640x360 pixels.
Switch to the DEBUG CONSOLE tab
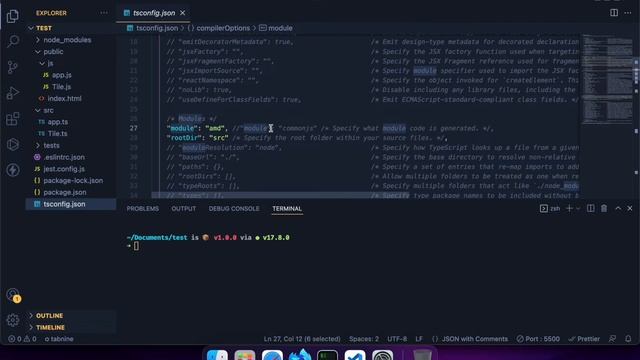(x=234, y=209)
